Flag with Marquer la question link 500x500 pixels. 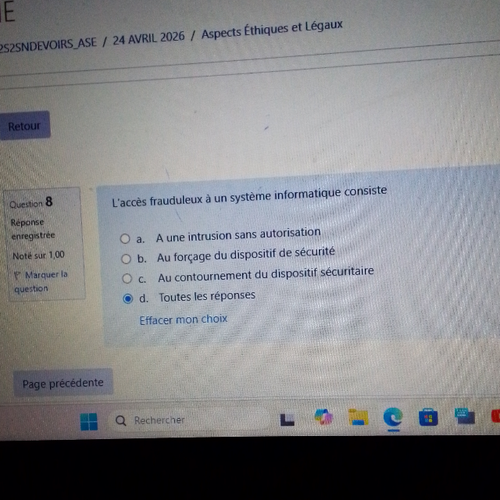[x=40, y=281]
